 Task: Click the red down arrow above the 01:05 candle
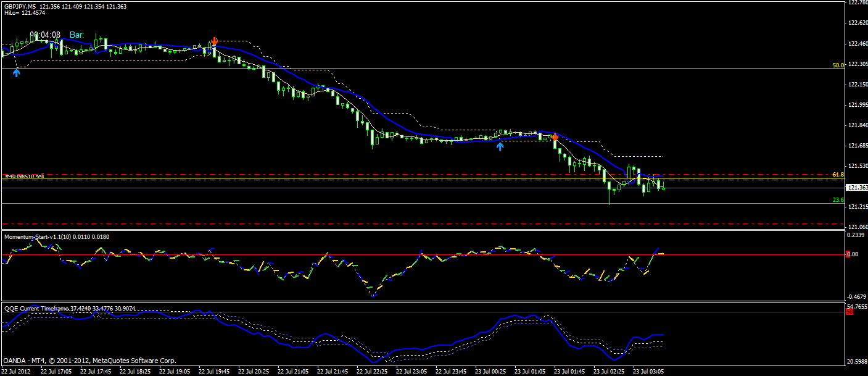pos(555,136)
